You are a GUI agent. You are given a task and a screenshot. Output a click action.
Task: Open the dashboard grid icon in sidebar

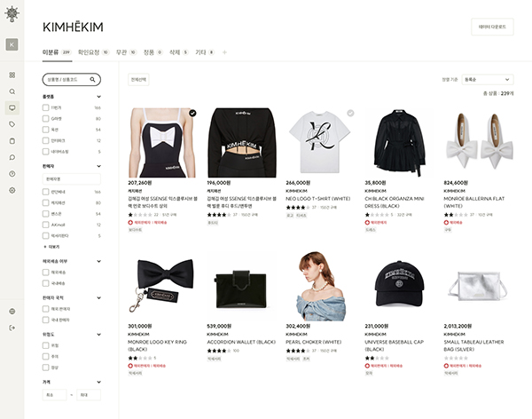point(12,75)
